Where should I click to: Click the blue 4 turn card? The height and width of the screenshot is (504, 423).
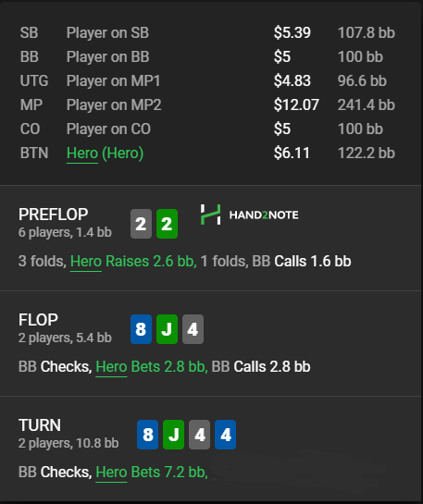(x=226, y=435)
